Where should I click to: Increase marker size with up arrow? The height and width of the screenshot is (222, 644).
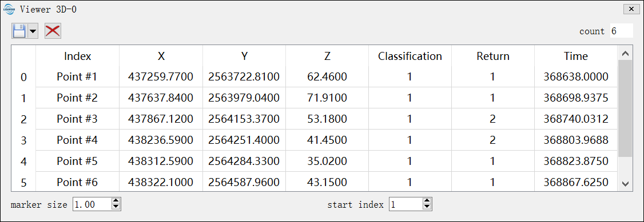[116, 201]
